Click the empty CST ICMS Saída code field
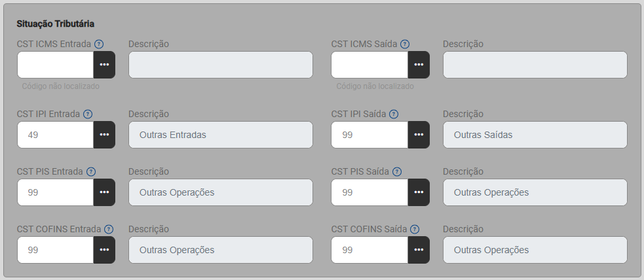644x280 pixels. pos(370,65)
